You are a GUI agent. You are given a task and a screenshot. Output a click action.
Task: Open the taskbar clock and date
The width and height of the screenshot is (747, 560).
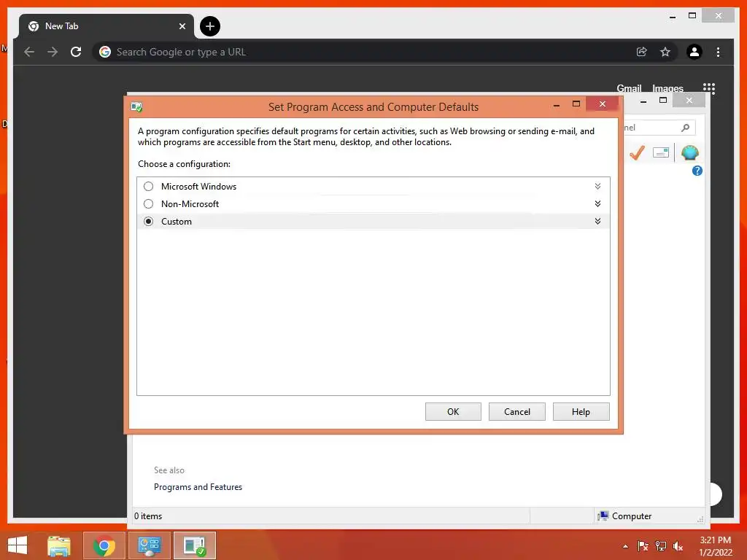point(715,546)
